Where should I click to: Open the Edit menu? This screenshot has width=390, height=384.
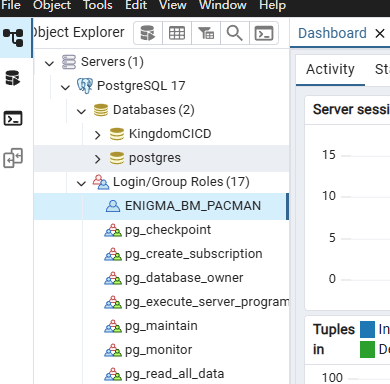coord(136,5)
